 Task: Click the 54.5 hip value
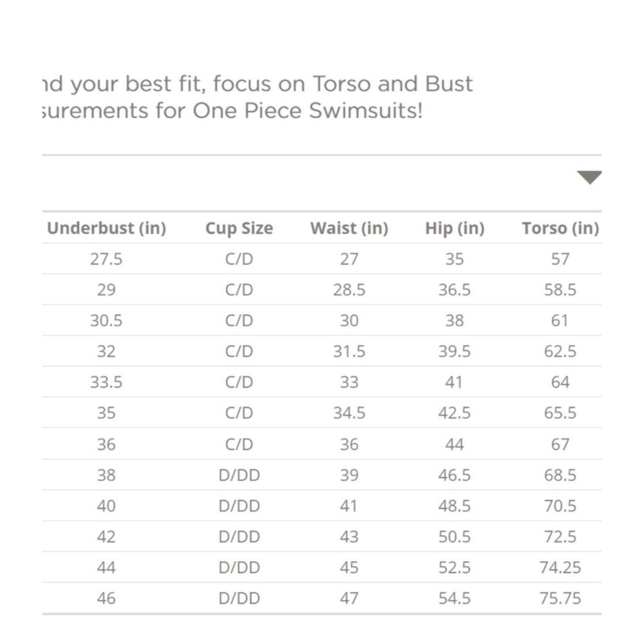click(455, 598)
